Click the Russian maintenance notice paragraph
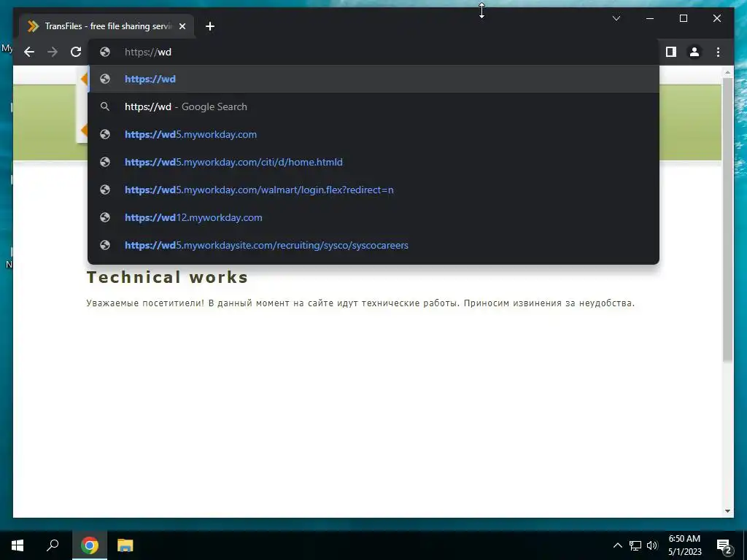 coord(360,303)
